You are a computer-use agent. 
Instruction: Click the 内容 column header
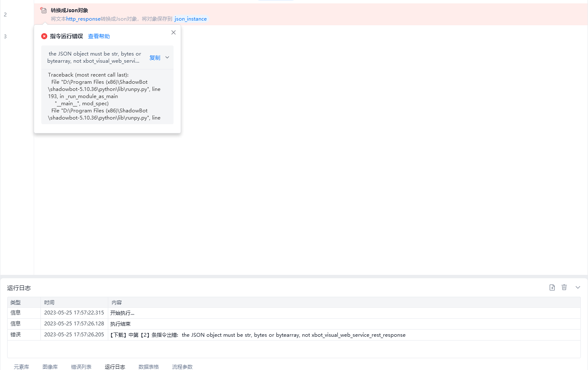[117, 302]
